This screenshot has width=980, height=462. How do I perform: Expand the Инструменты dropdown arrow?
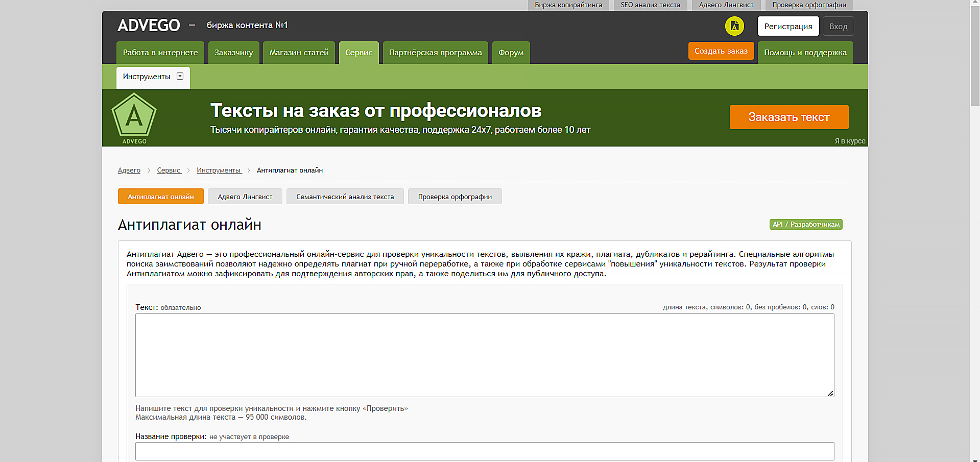[180, 76]
